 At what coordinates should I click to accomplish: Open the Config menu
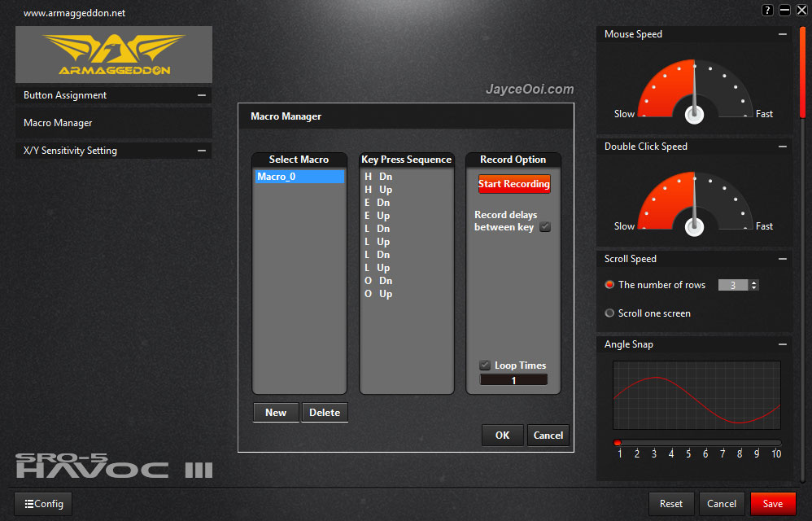coord(43,503)
